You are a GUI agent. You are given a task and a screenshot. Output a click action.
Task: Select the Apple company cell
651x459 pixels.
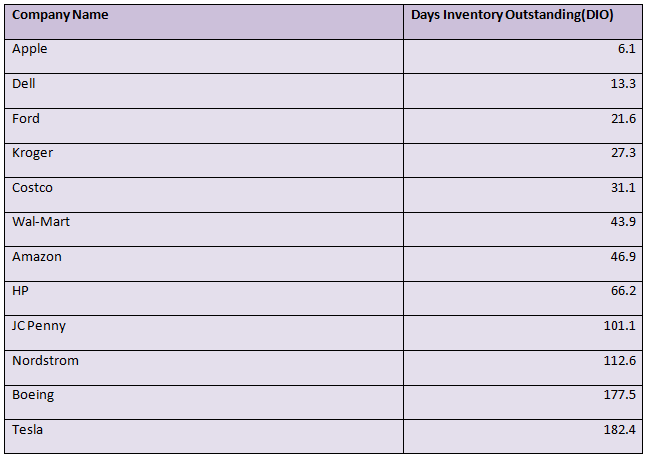pyautogui.click(x=204, y=56)
